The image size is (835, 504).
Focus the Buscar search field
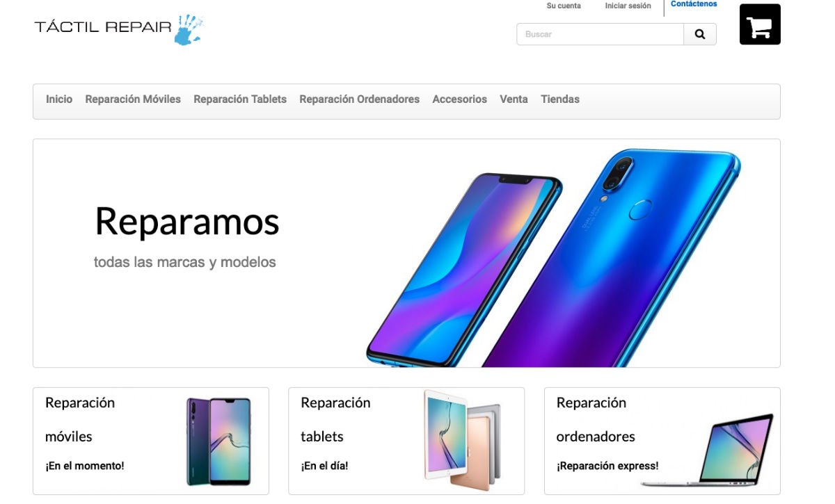601,34
